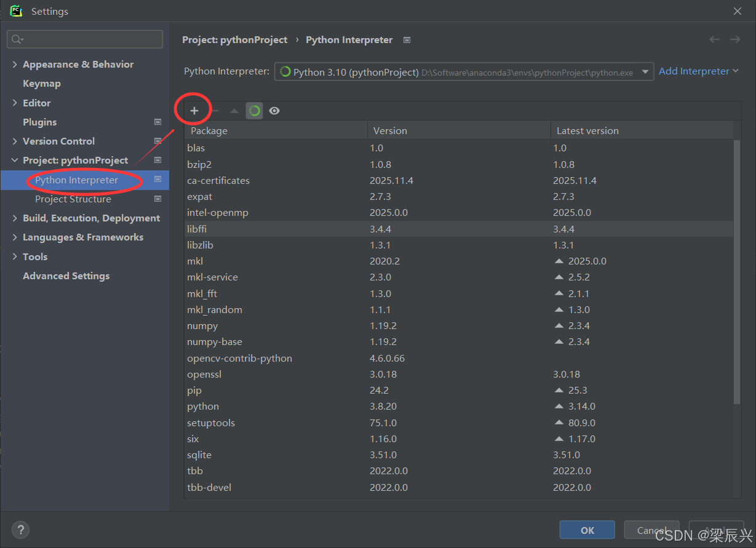Select the ca-certificates package row
The image size is (756, 548).
[x=459, y=180]
